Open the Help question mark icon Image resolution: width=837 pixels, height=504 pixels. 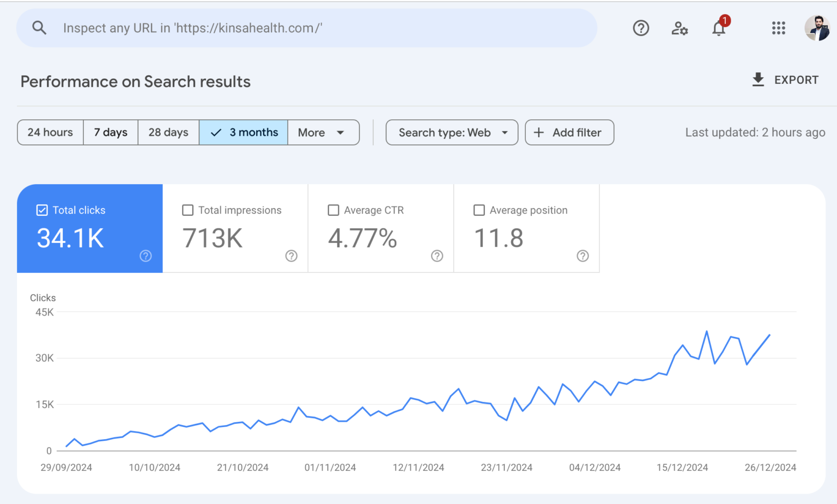pos(641,28)
